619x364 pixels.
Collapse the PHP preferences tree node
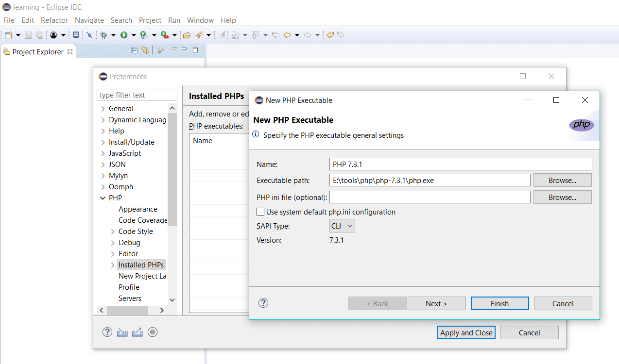[x=103, y=198]
